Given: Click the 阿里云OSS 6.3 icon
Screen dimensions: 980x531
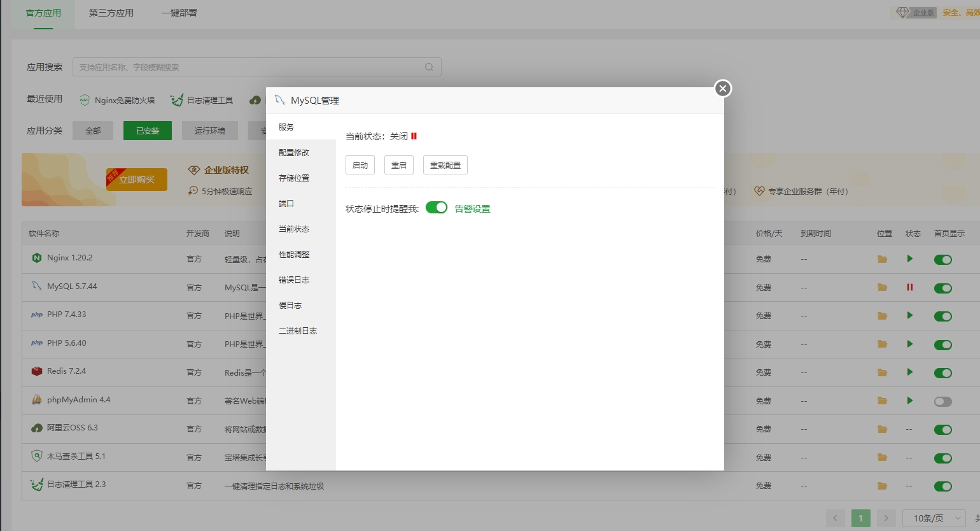Looking at the screenshot, I should coord(37,428).
